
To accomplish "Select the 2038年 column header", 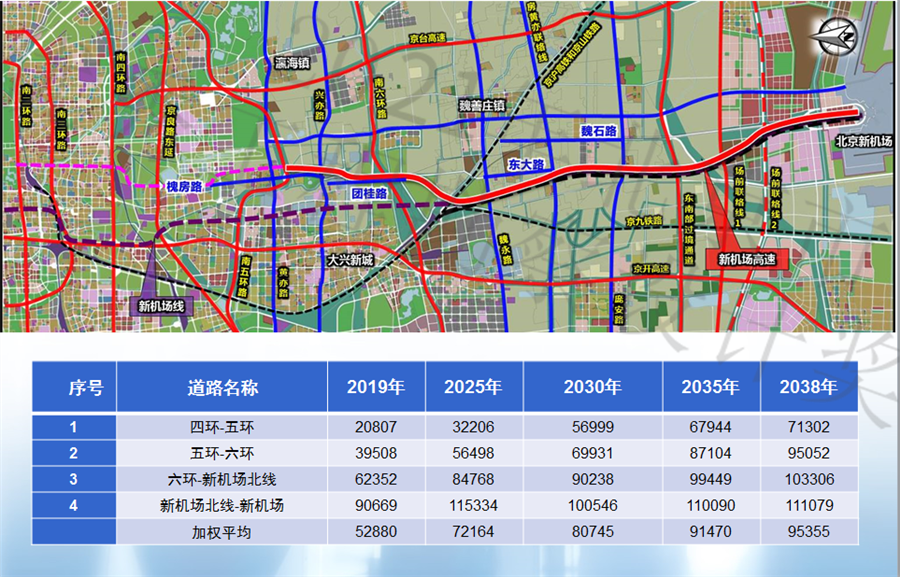I will pyautogui.click(x=809, y=387).
